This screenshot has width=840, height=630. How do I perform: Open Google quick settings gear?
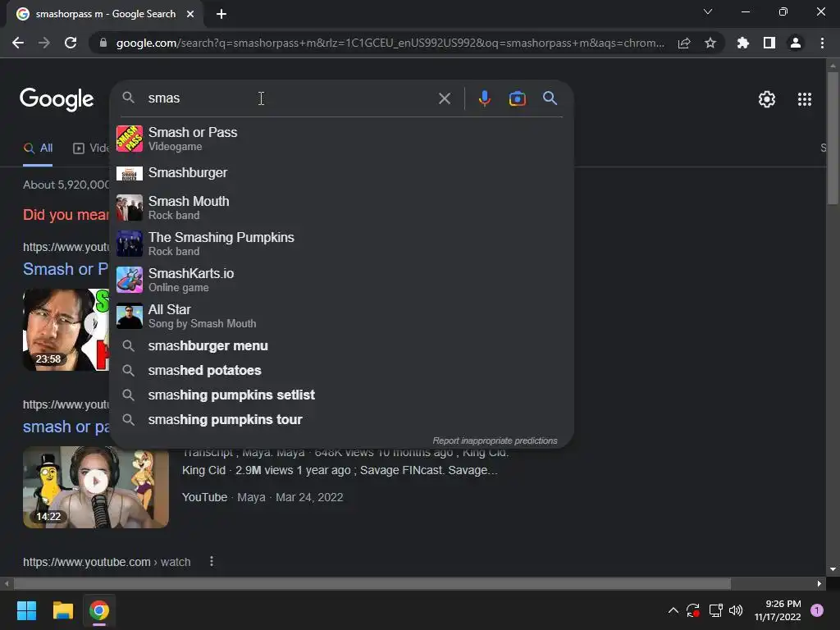767,99
